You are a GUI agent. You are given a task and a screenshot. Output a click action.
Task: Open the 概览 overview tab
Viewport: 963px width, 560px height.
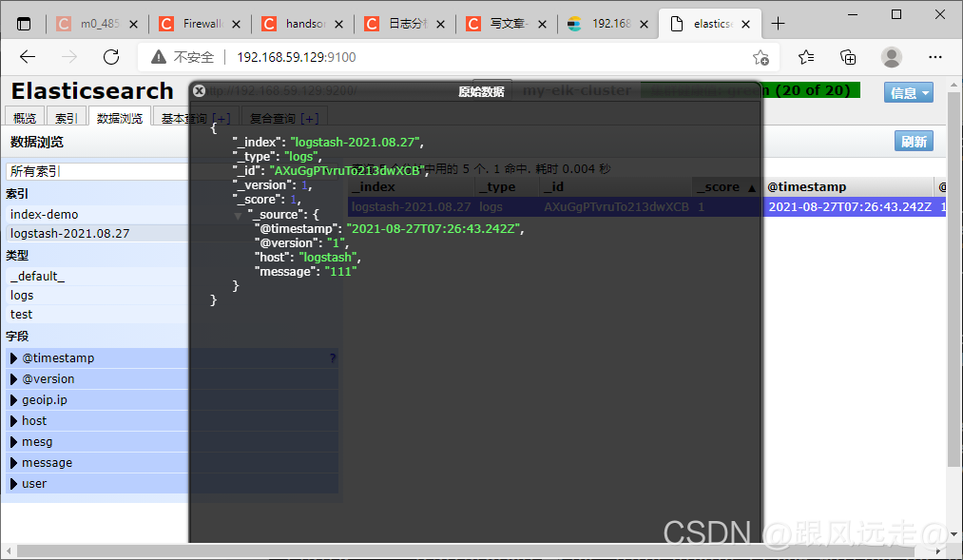25,118
